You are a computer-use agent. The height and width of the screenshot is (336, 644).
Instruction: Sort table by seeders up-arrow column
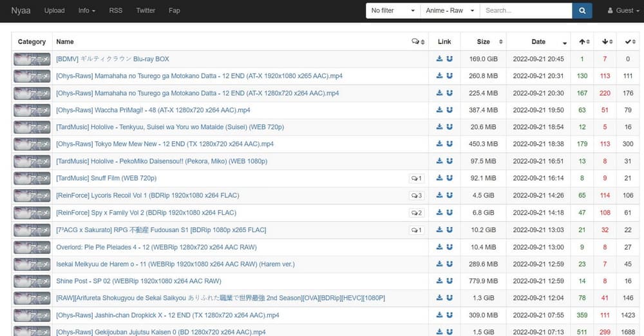pyautogui.click(x=582, y=42)
